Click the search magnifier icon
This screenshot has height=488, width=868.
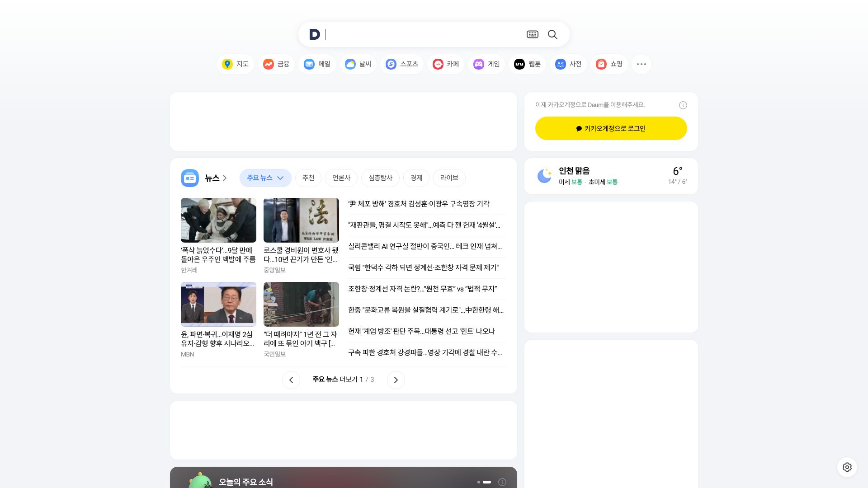coord(552,35)
